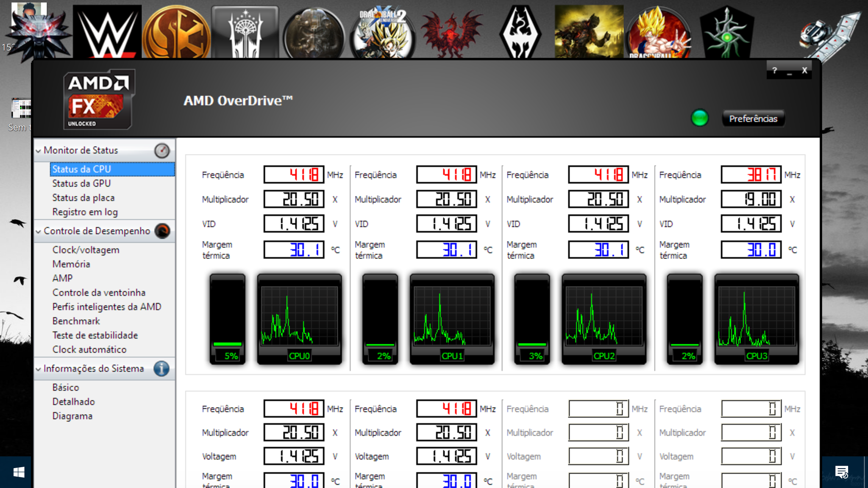
Task: Click the Informações do Sistema info icon
Action: (161, 369)
